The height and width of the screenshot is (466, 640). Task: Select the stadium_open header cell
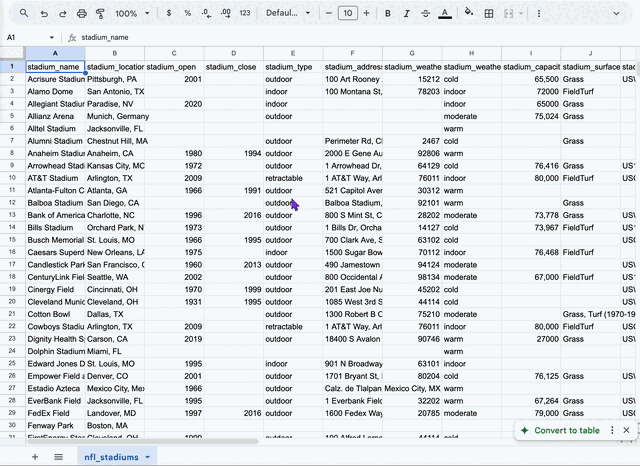174,67
